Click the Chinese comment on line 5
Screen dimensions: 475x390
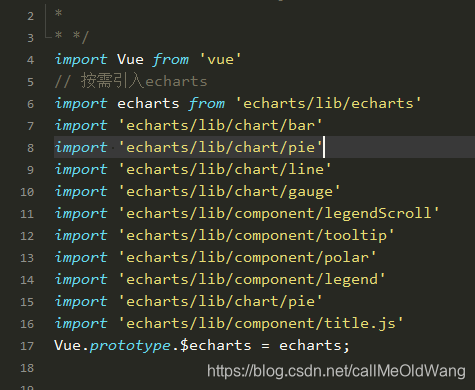(131, 82)
